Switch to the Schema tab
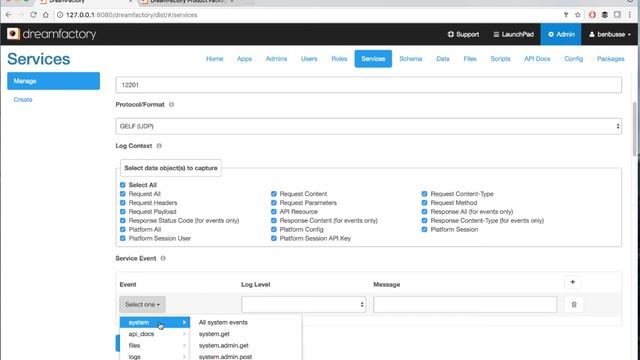 point(411,59)
